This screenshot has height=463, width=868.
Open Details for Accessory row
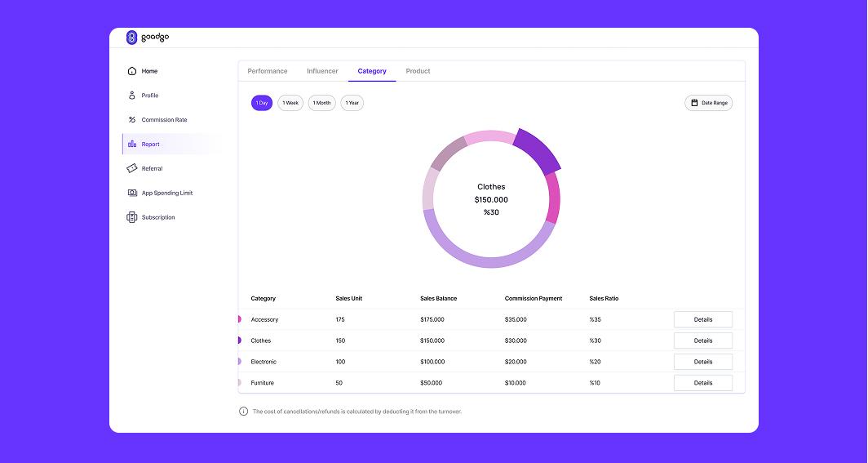(x=703, y=319)
